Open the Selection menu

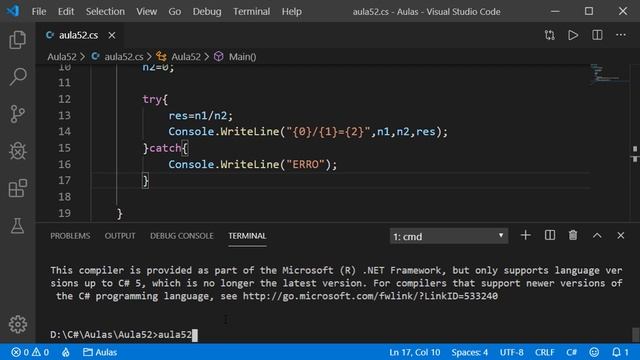pyautogui.click(x=105, y=11)
